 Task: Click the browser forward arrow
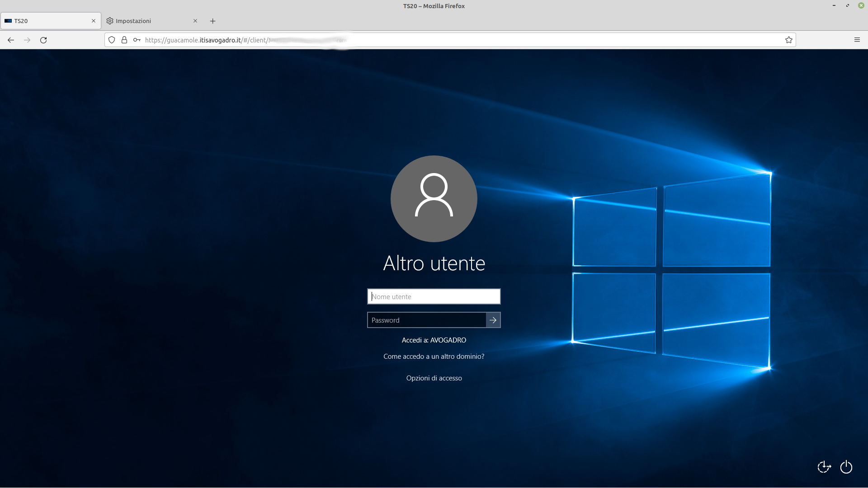click(27, 40)
